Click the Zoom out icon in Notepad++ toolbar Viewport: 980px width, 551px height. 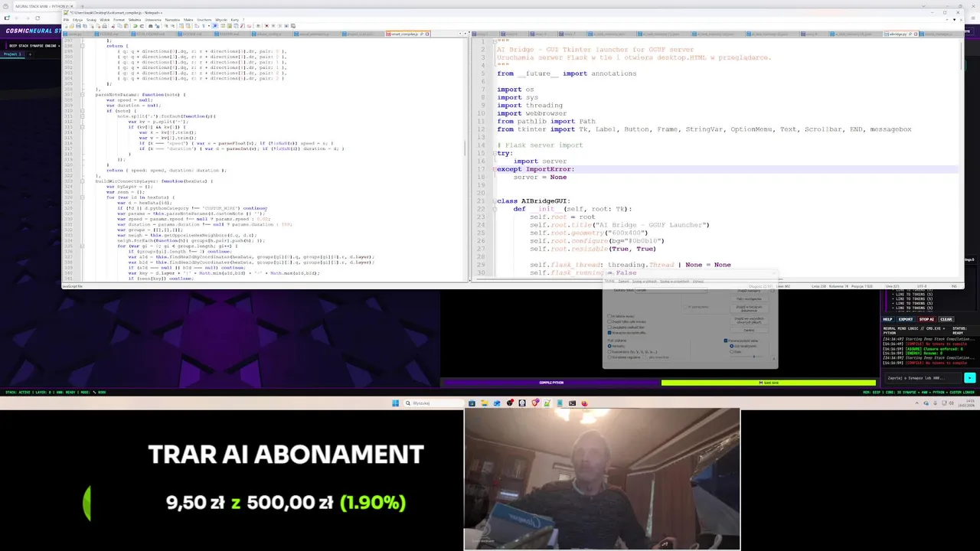pyautogui.click(x=172, y=26)
